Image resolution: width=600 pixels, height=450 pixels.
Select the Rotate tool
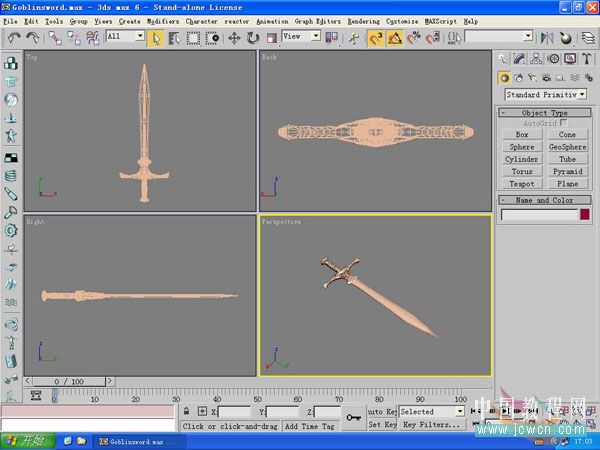[x=253, y=38]
